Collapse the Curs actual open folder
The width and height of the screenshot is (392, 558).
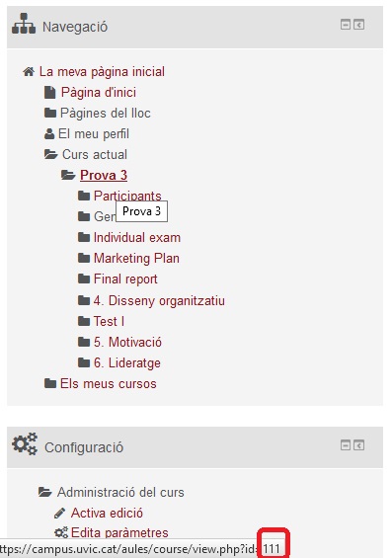click(x=51, y=154)
